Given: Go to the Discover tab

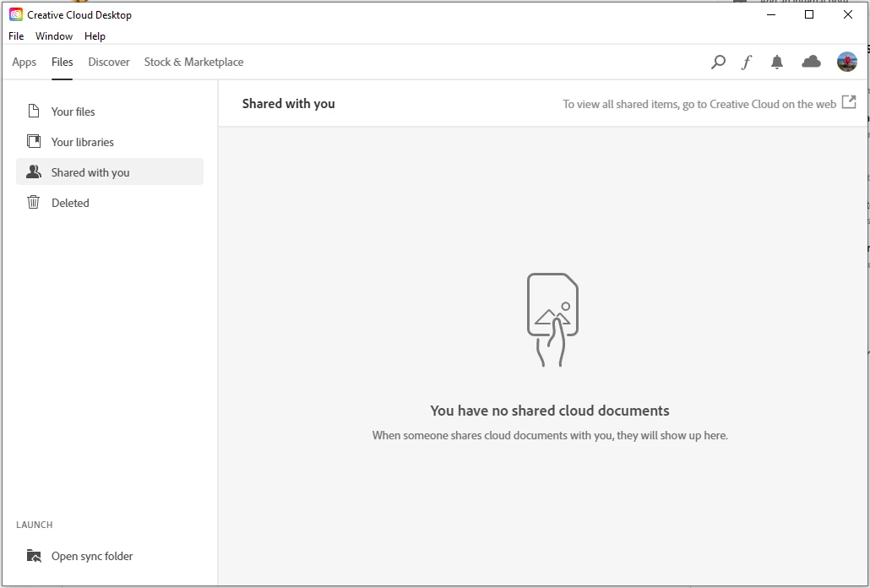Looking at the screenshot, I should tap(109, 63).
